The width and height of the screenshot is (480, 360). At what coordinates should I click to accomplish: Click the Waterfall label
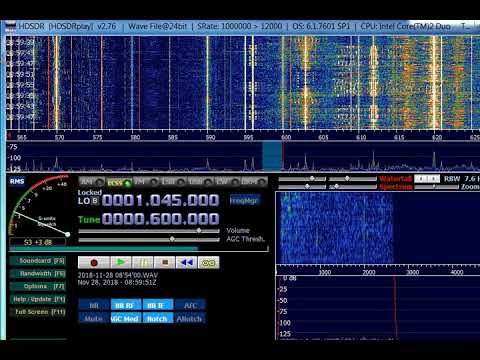[395, 179]
